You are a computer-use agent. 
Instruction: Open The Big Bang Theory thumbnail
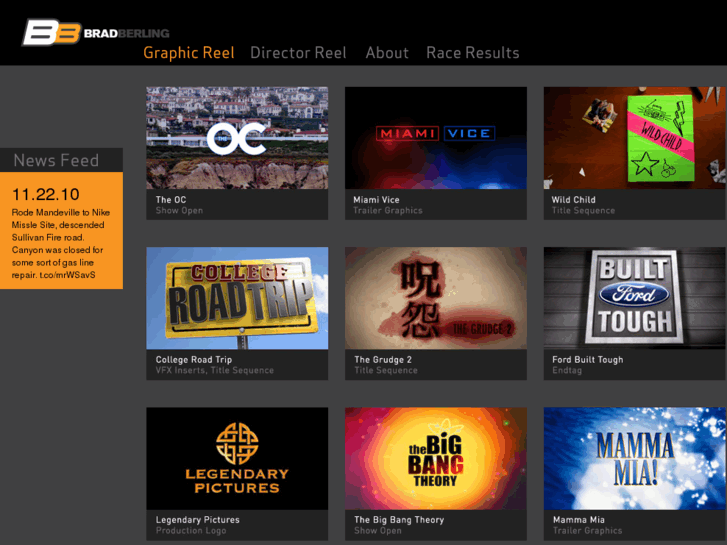point(435,458)
